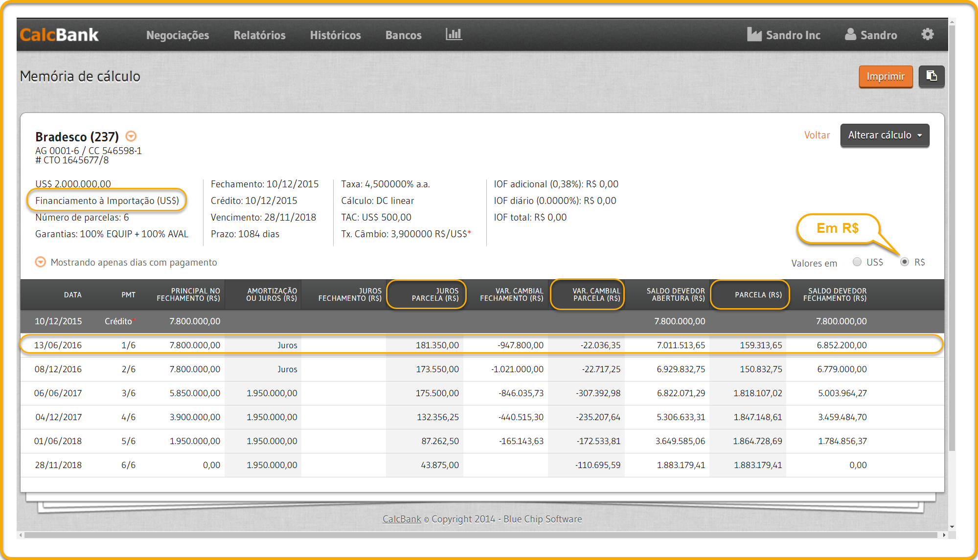Click the Taxa 4,500000% a.a. text
978x560 pixels.
pyautogui.click(x=386, y=184)
